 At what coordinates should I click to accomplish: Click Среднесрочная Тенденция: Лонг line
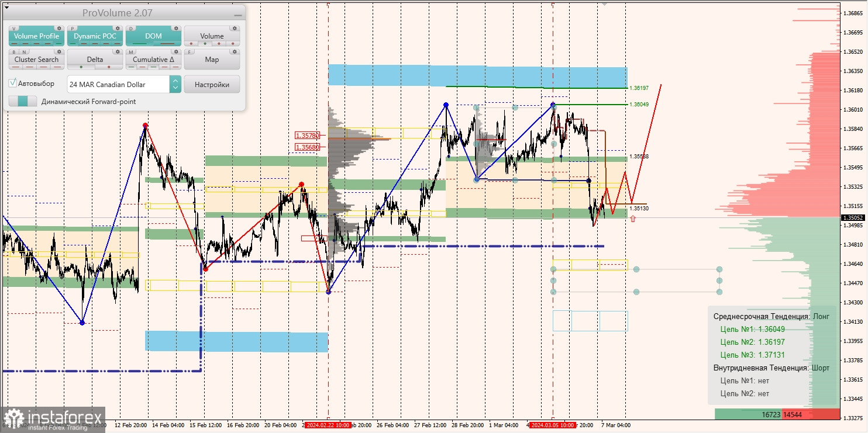(x=771, y=316)
